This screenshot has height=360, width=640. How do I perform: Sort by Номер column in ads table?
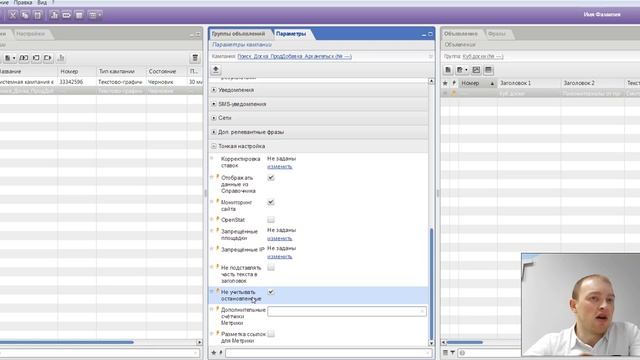tap(477, 83)
